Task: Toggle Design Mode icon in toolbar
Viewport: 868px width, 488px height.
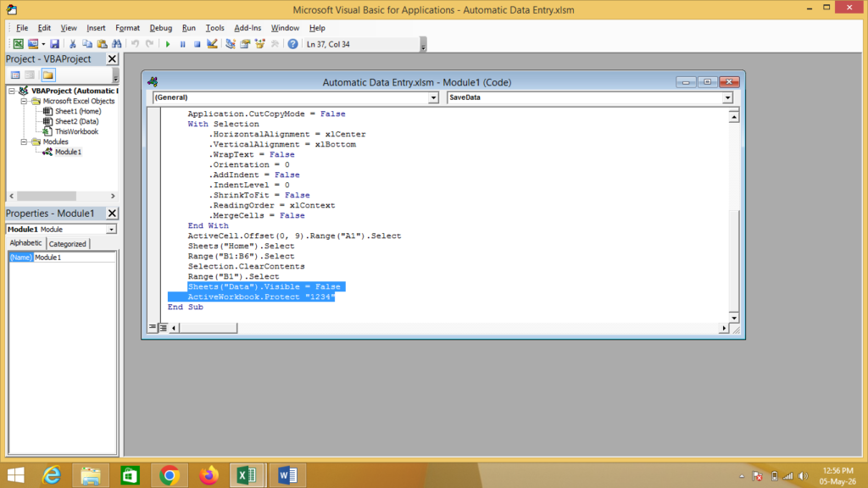Action: (212, 44)
